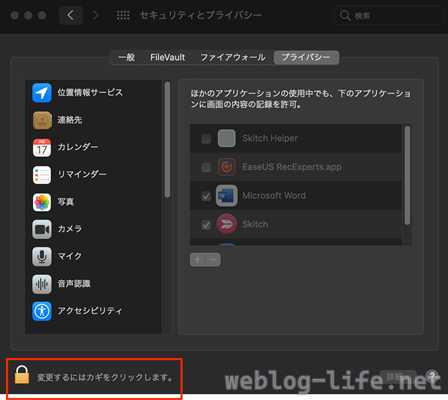Disable the Skitch screen recording checkbox

pos(206,224)
